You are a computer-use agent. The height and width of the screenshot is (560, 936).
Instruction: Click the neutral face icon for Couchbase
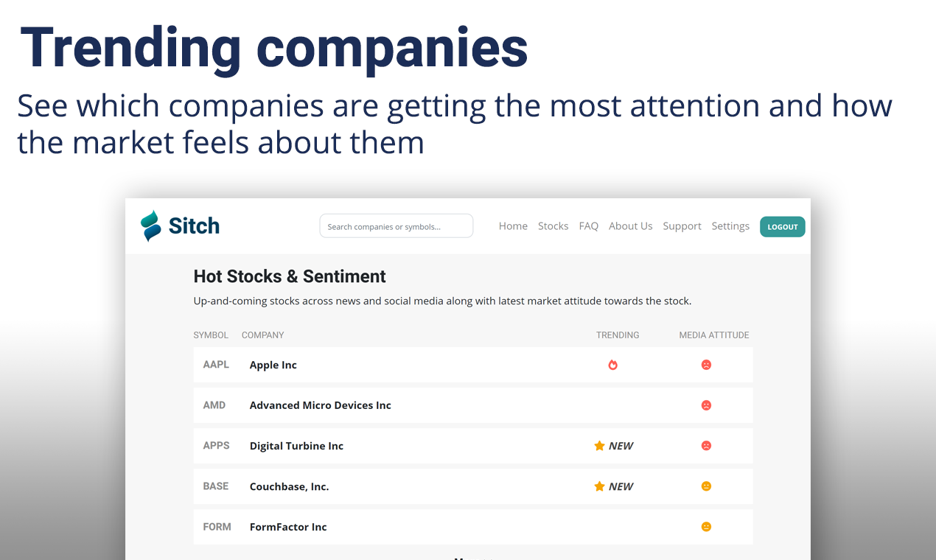tap(706, 486)
